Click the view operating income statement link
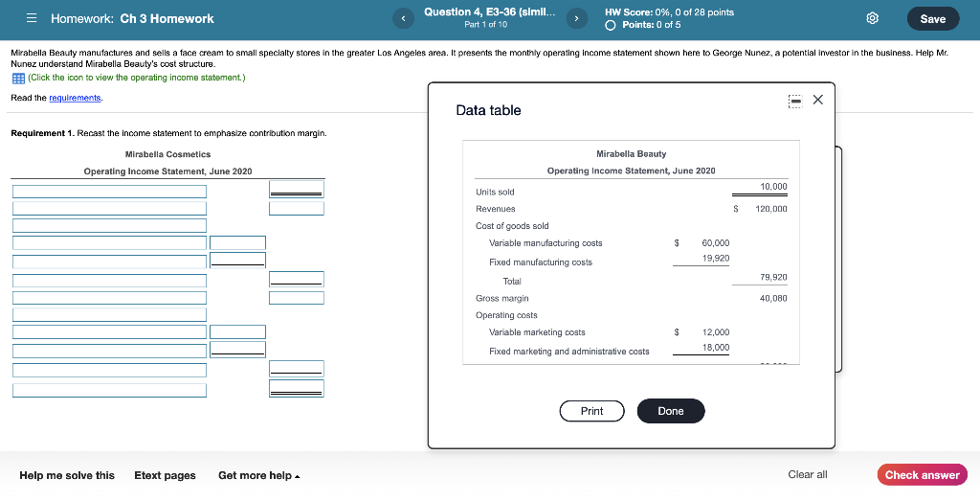Screen dimensions: 980x501 136,78
